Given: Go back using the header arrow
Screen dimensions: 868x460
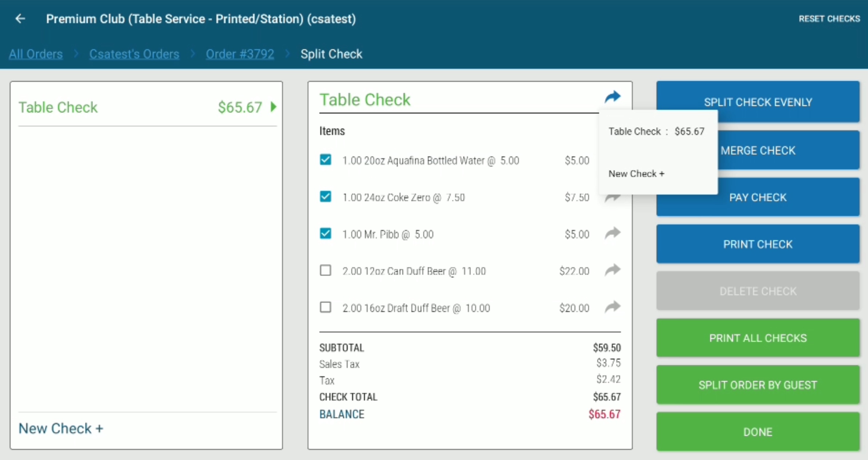Looking at the screenshot, I should (20, 19).
